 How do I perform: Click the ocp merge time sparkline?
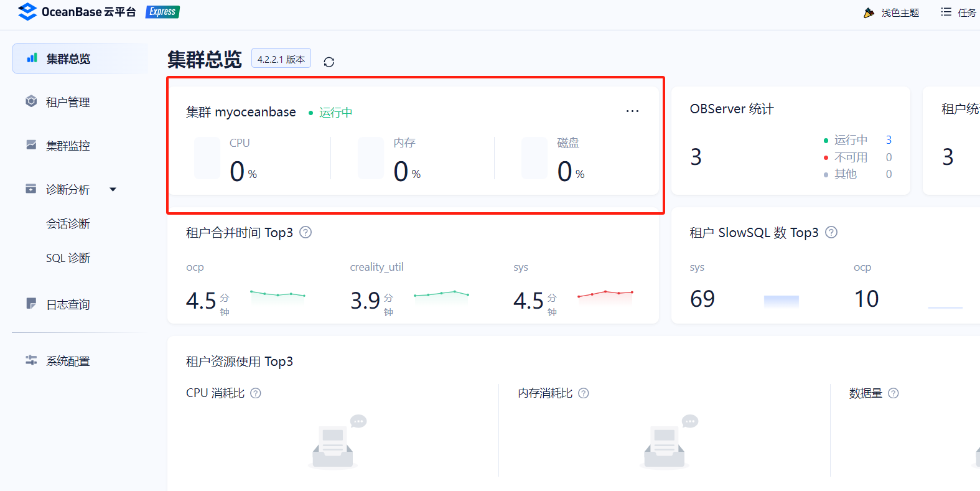278,297
